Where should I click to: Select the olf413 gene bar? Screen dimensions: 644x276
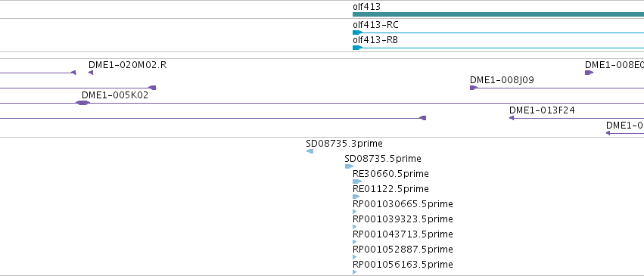coord(498,14)
